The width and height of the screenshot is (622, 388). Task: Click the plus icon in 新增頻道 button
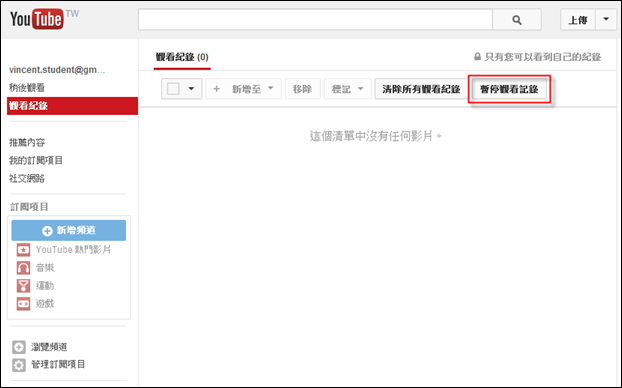click(x=47, y=231)
